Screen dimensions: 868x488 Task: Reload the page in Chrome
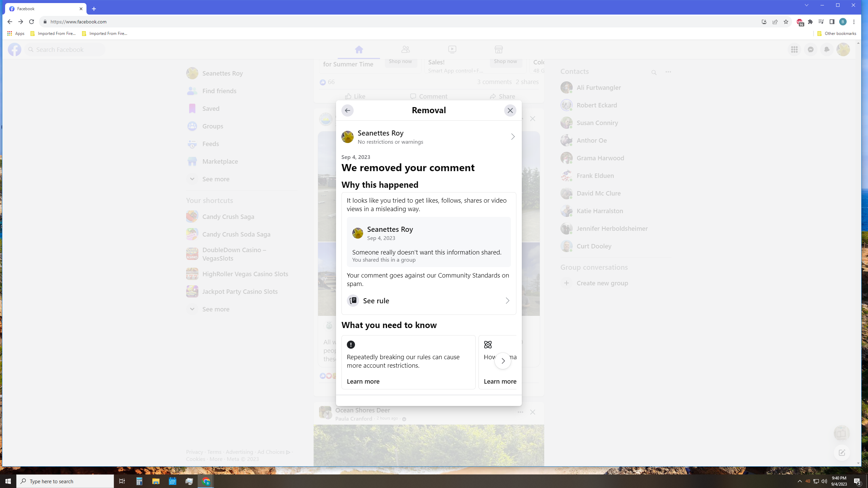click(32, 22)
